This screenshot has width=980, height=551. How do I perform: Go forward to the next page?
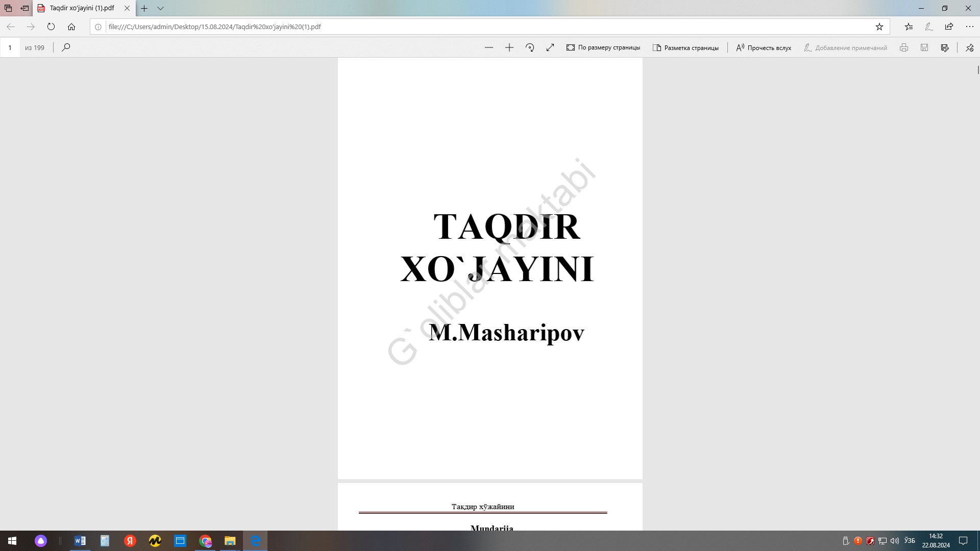(x=31, y=27)
